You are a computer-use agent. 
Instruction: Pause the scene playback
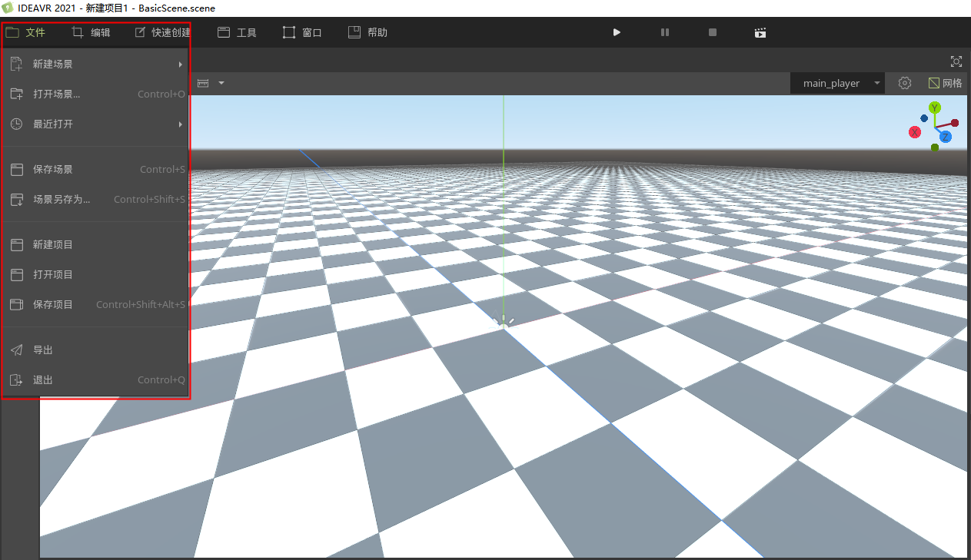(x=665, y=32)
